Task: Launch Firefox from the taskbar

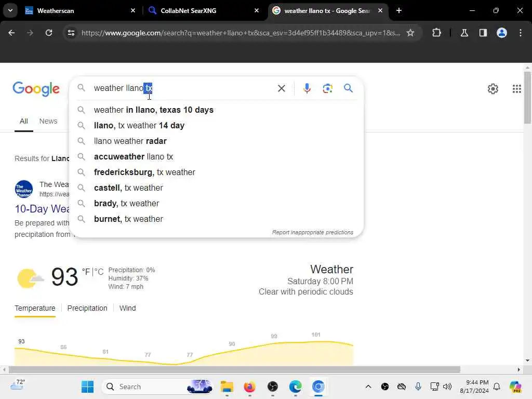Action: pos(249,387)
